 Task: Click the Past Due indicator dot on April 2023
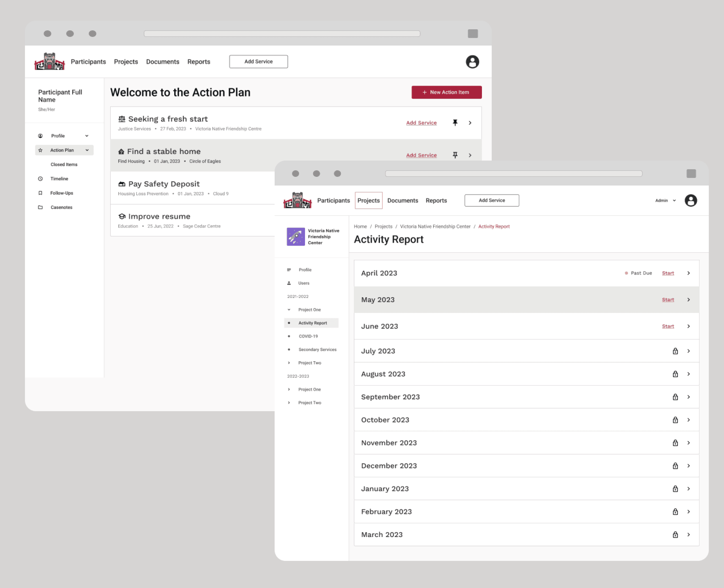coord(626,273)
